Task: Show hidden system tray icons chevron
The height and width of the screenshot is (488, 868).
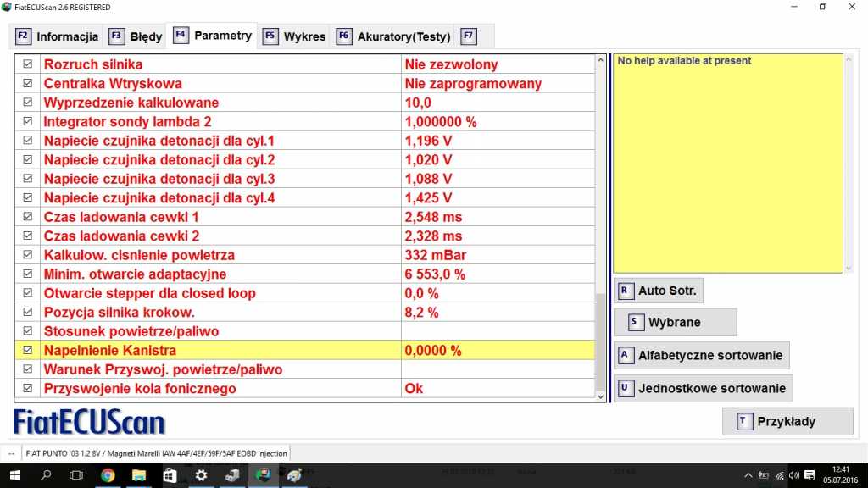Action: (x=748, y=475)
